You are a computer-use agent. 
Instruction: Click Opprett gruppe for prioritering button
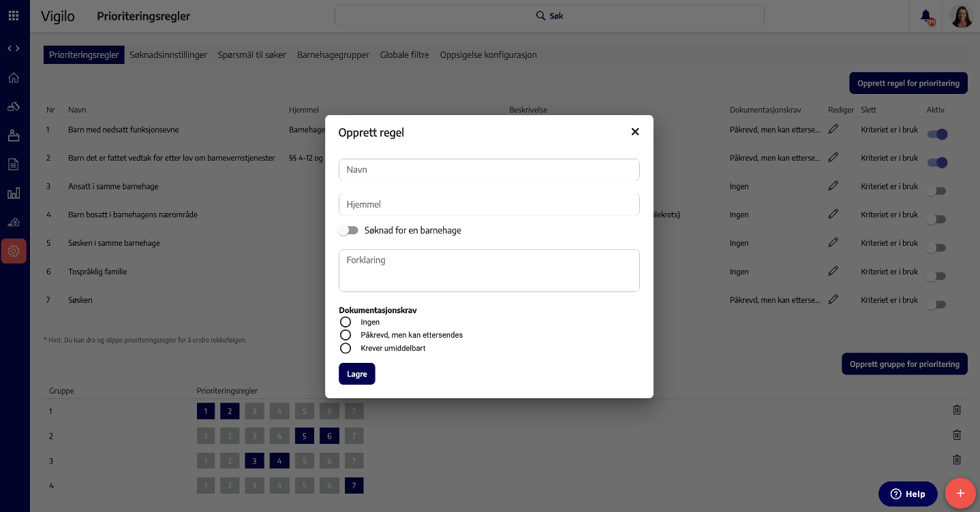click(x=904, y=364)
